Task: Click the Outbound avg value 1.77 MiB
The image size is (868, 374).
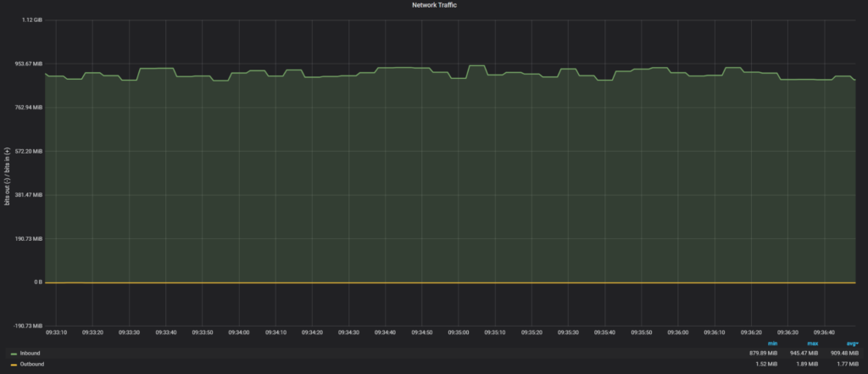Action: click(x=847, y=365)
